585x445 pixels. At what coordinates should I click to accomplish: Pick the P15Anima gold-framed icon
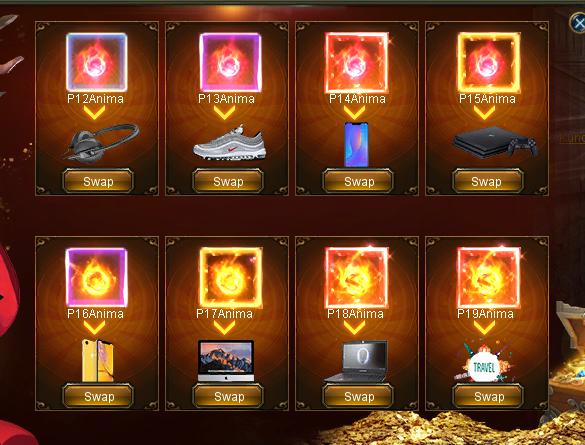[x=489, y=62]
